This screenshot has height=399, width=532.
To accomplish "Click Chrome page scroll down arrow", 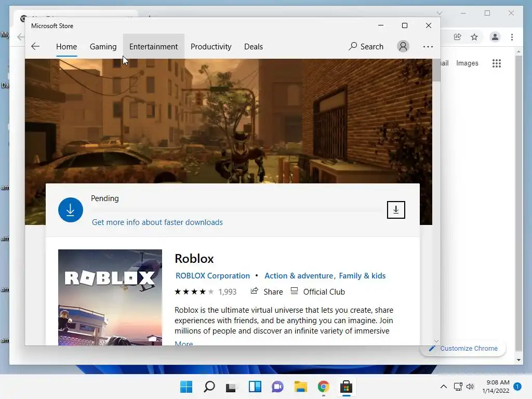I will coord(519,360).
